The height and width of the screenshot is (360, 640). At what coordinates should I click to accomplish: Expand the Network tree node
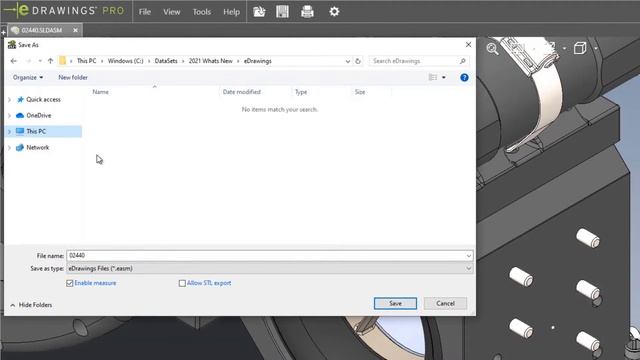[x=9, y=147]
